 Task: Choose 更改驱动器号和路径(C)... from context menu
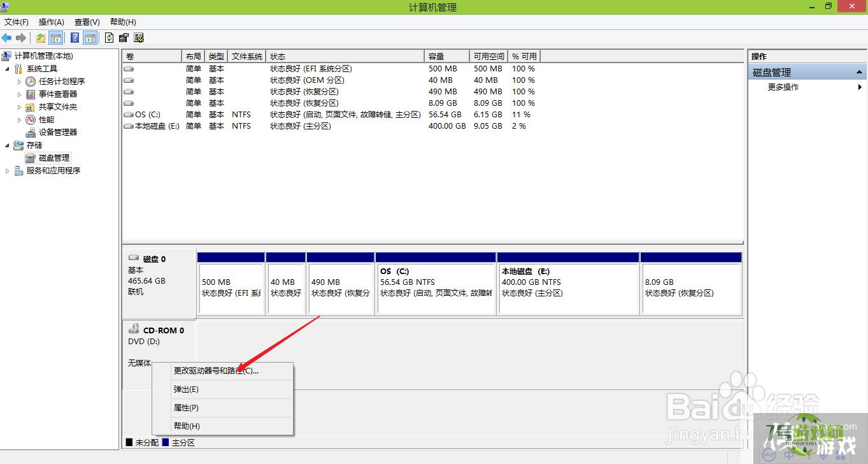coord(223,371)
